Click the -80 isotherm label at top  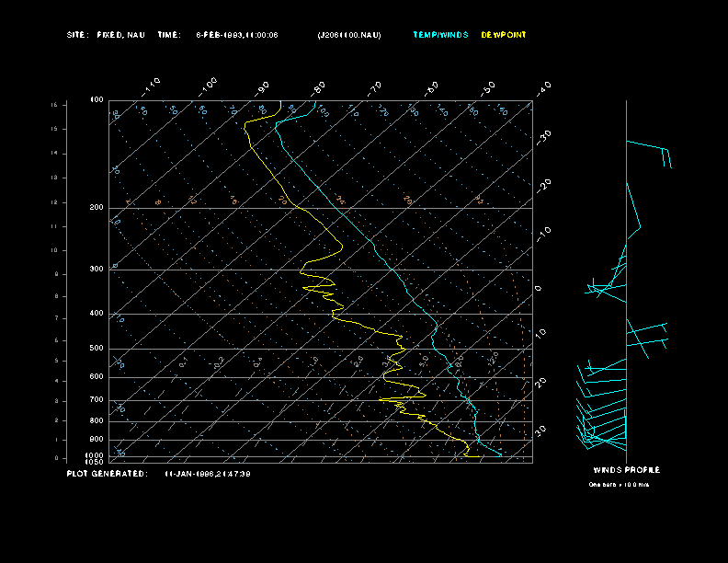click(318, 89)
